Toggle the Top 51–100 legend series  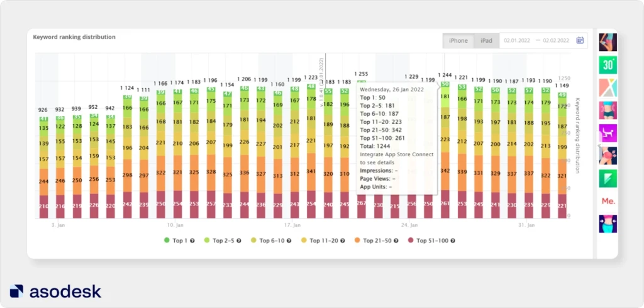coord(428,241)
